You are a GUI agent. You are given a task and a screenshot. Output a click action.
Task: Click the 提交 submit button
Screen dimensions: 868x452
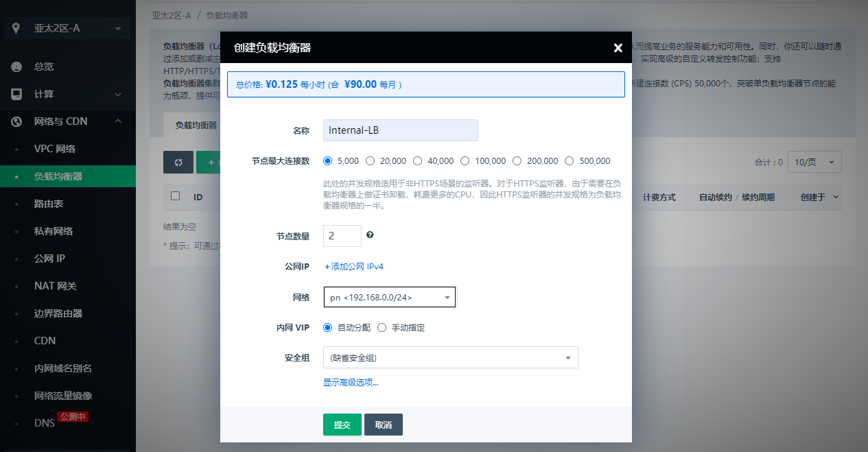pyautogui.click(x=342, y=425)
